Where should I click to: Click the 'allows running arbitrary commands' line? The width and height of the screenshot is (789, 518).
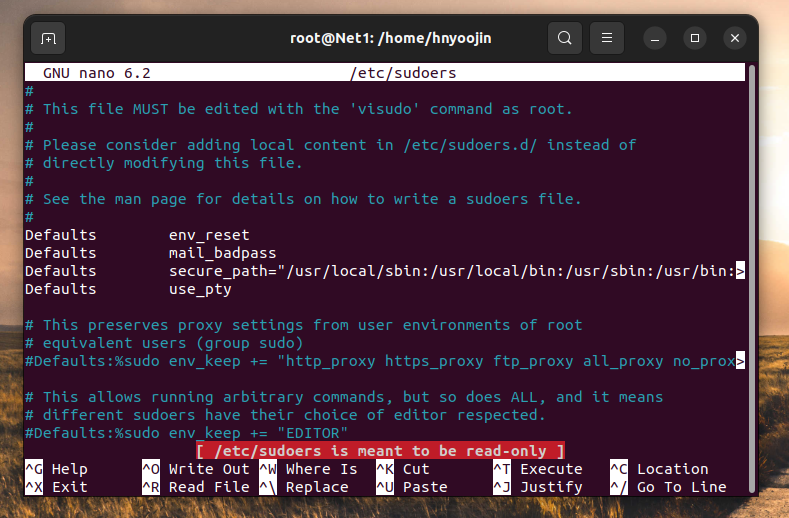click(344, 397)
